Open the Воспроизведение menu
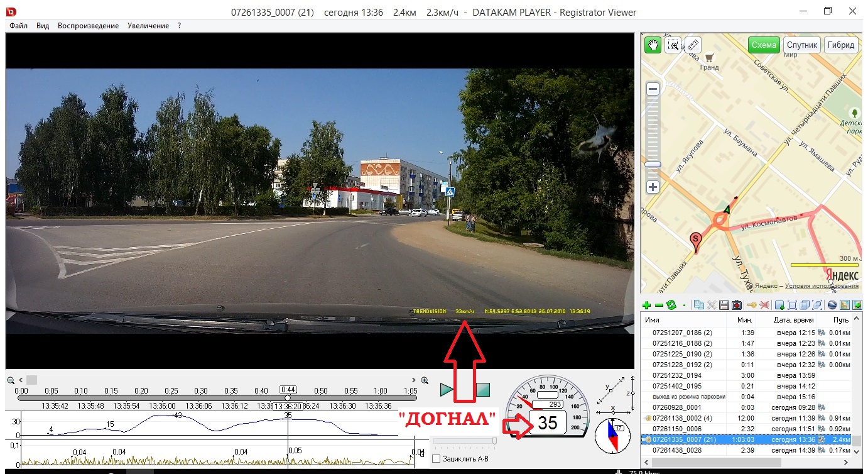The image size is (868, 474). coord(88,26)
